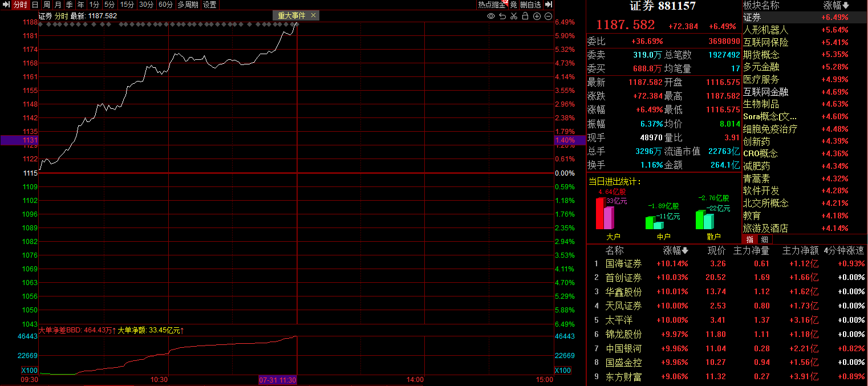Toggle the eye visibility icon above chart
The width and height of the screenshot is (868, 386).
click(x=490, y=16)
